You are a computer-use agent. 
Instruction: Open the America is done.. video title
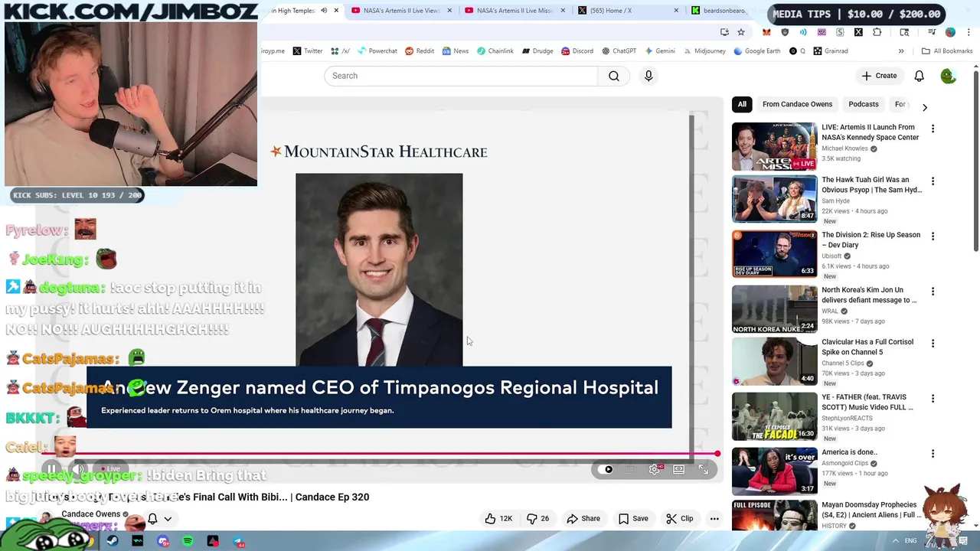tap(849, 452)
